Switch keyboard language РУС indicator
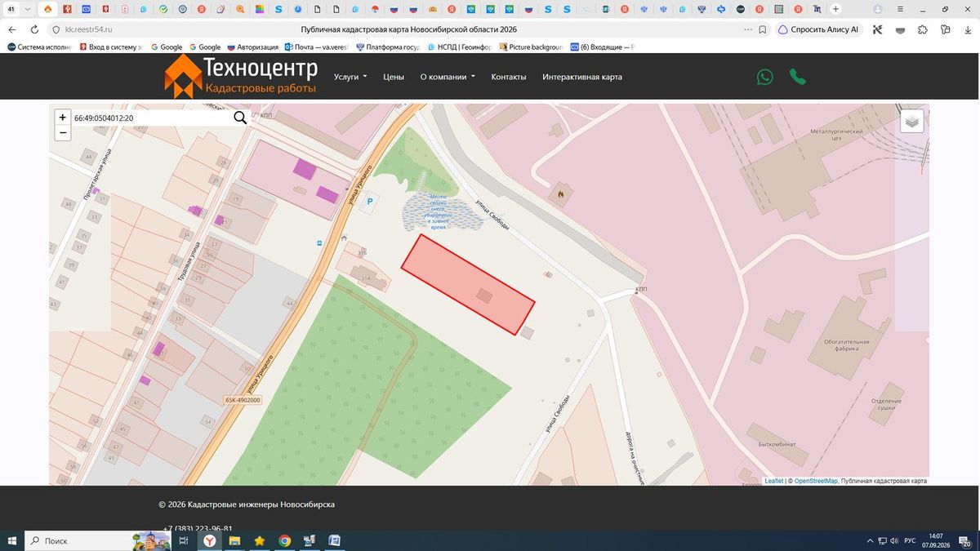This screenshot has width=980, height=551. tap(909, 540)
